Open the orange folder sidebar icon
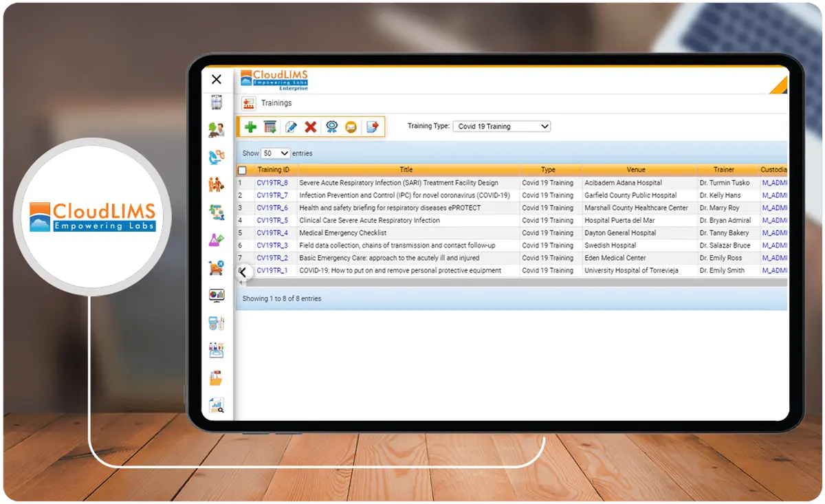The image size is (825, 504). [217, 377]
